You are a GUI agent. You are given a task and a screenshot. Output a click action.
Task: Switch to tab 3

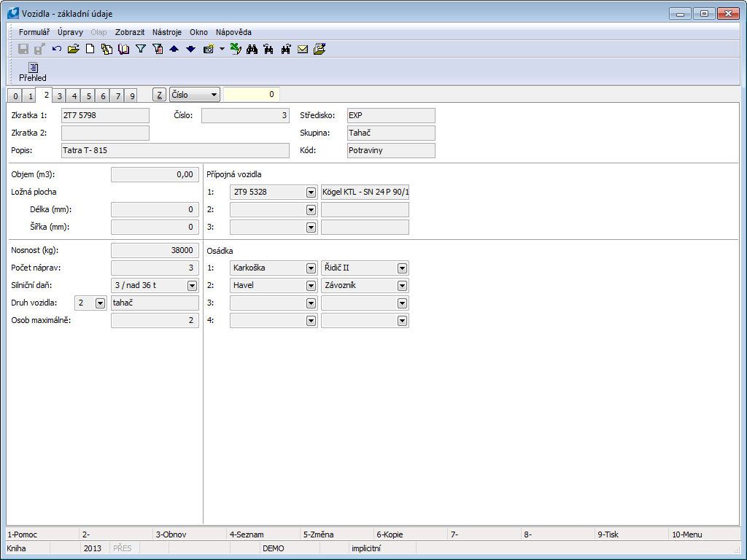click(60, 96)
